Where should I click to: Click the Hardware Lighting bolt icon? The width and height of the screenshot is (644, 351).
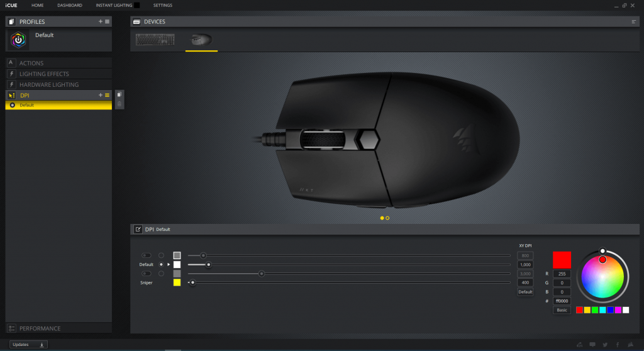pos(11,84)
